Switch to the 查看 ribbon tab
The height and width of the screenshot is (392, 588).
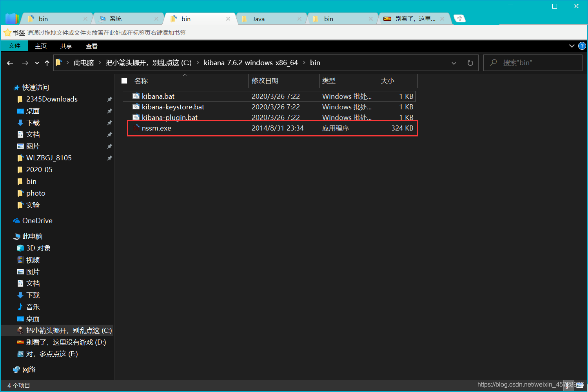point(91,46)
